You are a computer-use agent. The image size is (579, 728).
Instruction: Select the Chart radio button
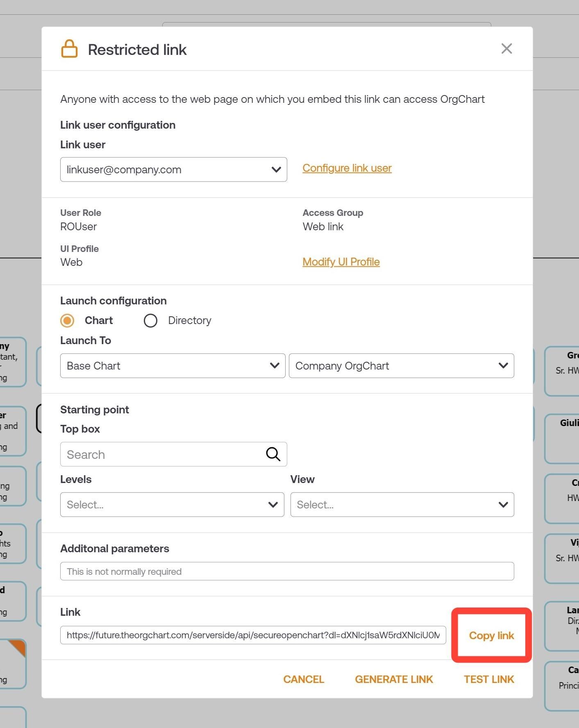tap(67, 320)
